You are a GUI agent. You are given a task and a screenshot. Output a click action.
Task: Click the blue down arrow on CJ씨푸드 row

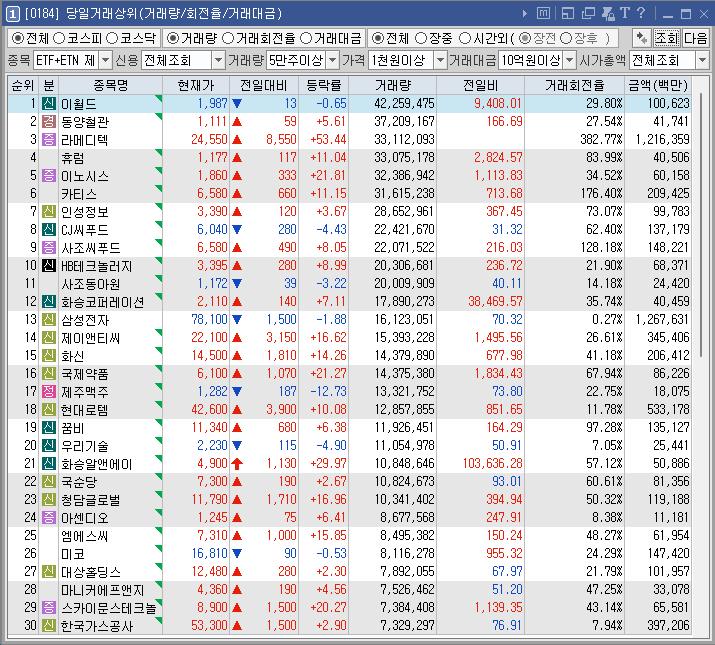click(237, 229)
